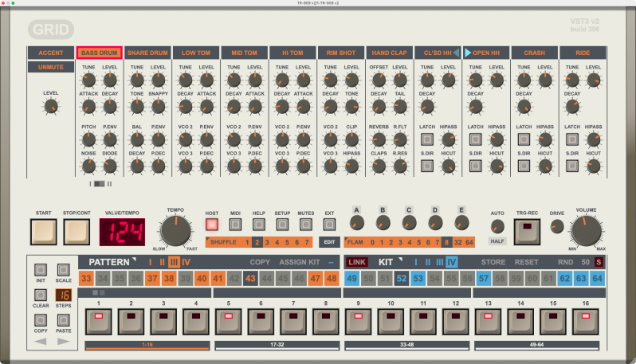Select kit slot 57
This screenshot has width=636, height=364.
[484, 279]
